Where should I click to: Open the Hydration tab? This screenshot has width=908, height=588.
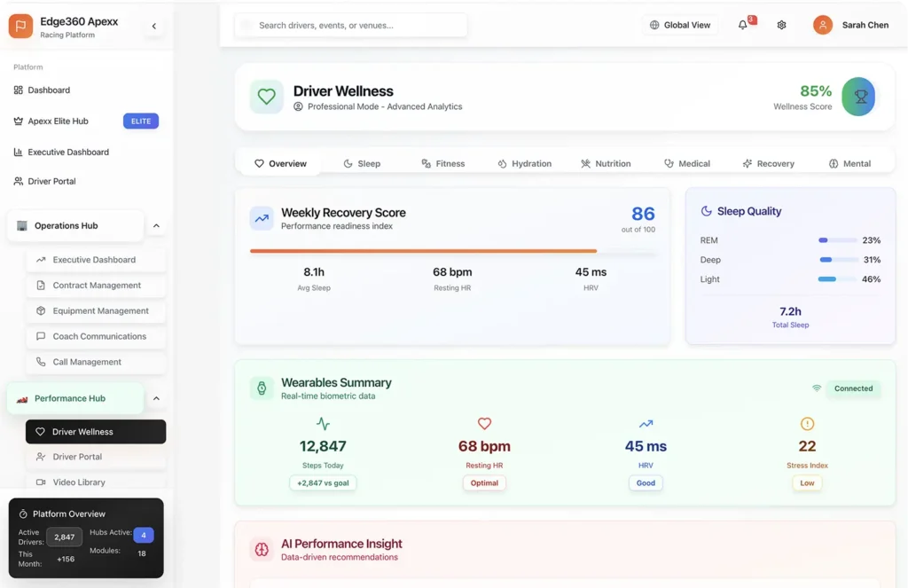(524, 163)
